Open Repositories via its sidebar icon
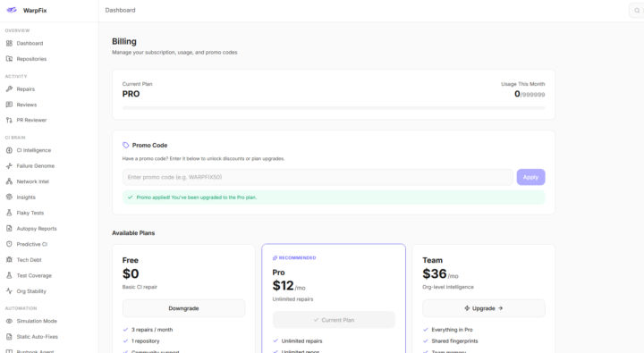644x353 pixels. click(9, 59)
